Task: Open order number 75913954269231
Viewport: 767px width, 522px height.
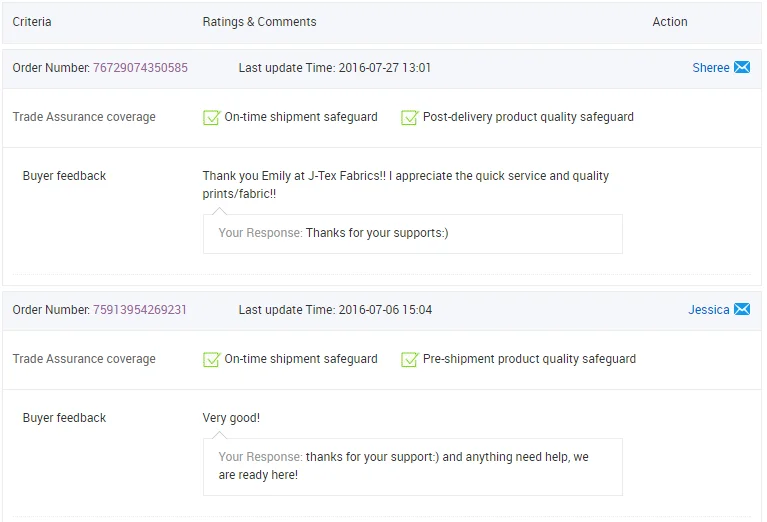Action: pos(140,310)
